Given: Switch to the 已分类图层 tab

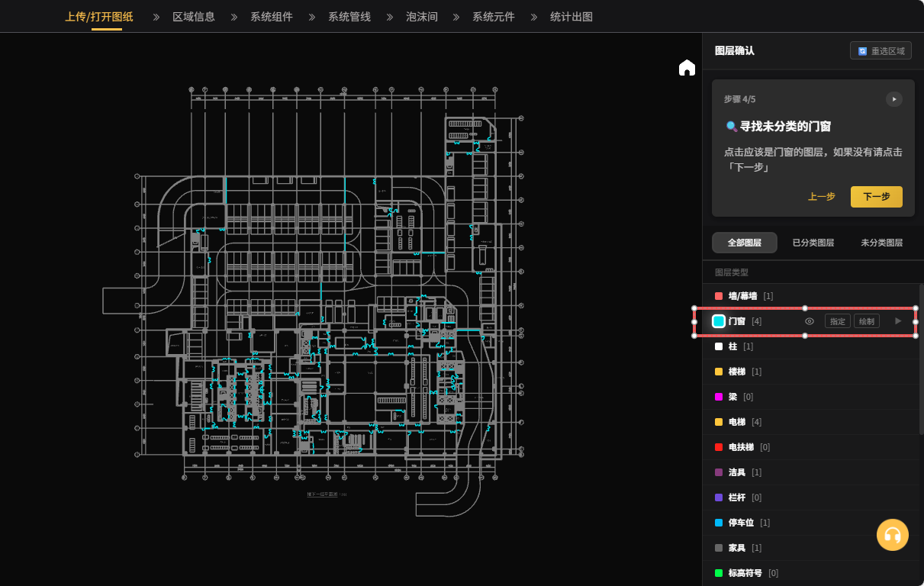Looking at the screenshot, I should [813, 243].
